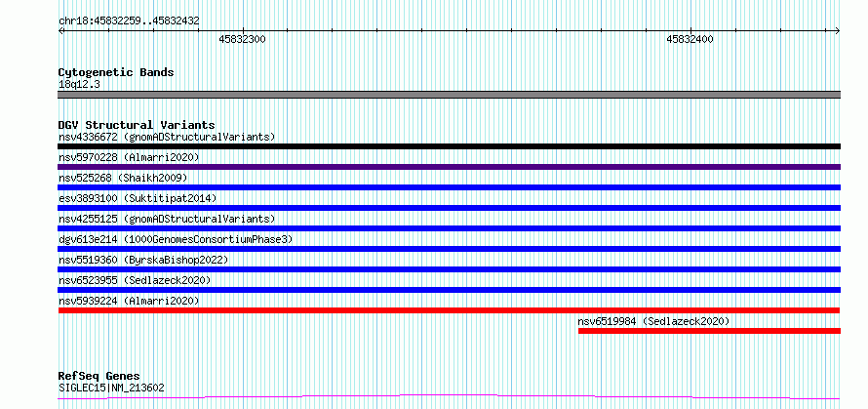Click the 45832300 ruler position label
The image size is (868, 409).
tap(243, 39)
